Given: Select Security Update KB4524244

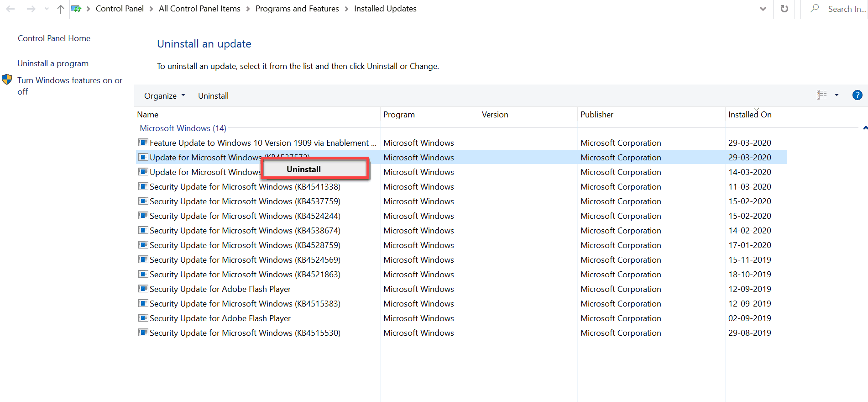Looking at the screenshot, I should click(x=245, y=216).
